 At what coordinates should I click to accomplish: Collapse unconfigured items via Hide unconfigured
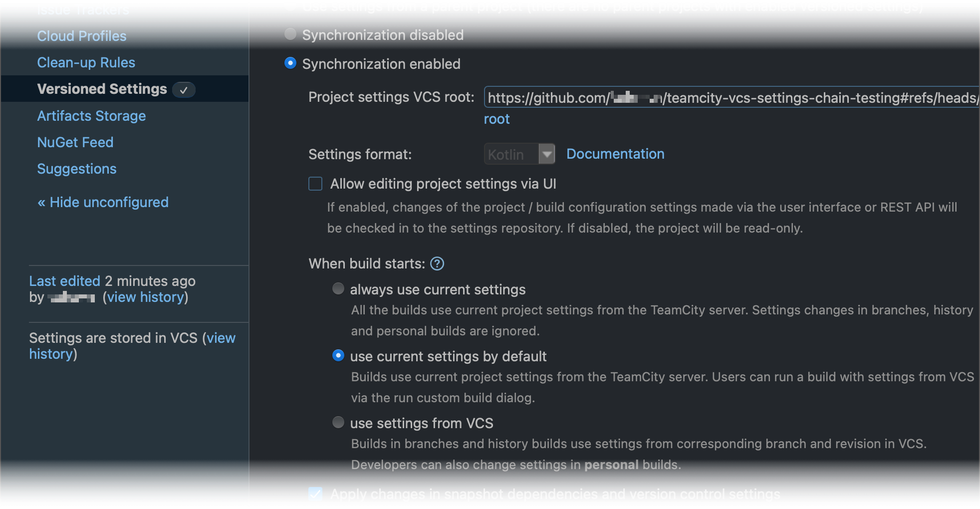102,202
